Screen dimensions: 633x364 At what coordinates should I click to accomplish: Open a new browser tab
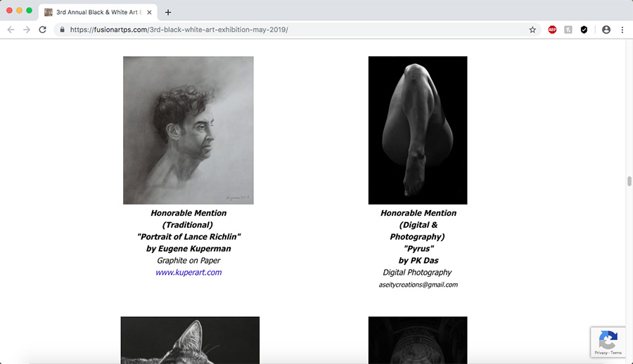click(x=168, y=13)
